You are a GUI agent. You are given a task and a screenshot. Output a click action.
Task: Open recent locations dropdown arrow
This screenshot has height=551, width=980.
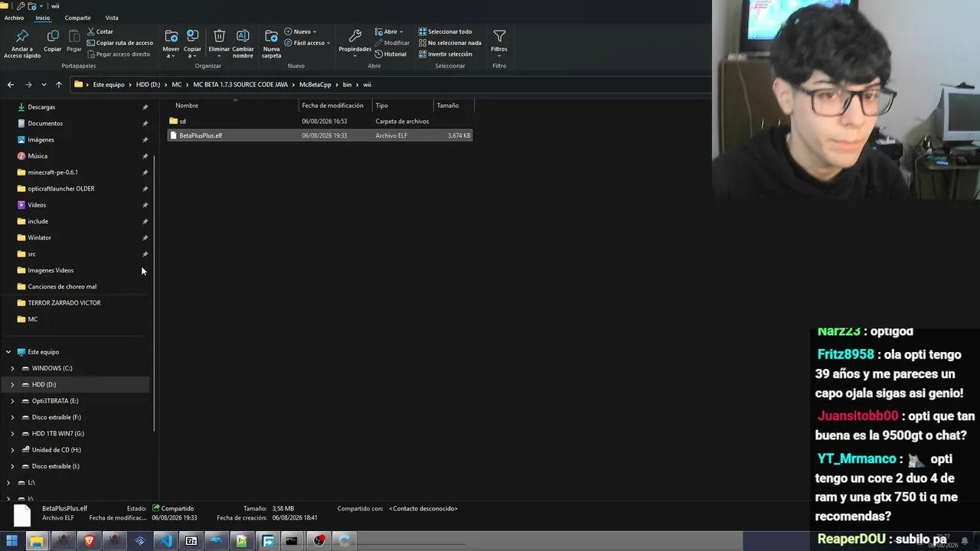click(44, 85)
